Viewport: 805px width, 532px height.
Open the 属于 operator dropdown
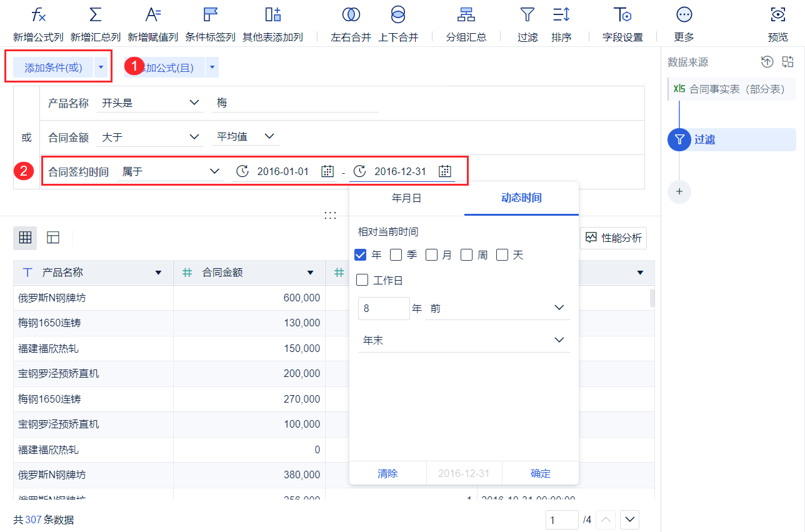point(171,171)
